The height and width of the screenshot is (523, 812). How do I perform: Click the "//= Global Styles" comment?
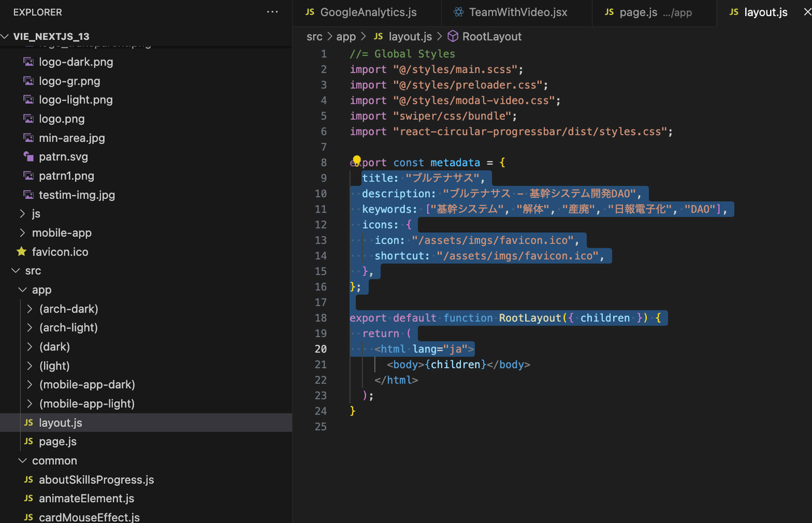(x=403, y=54)
